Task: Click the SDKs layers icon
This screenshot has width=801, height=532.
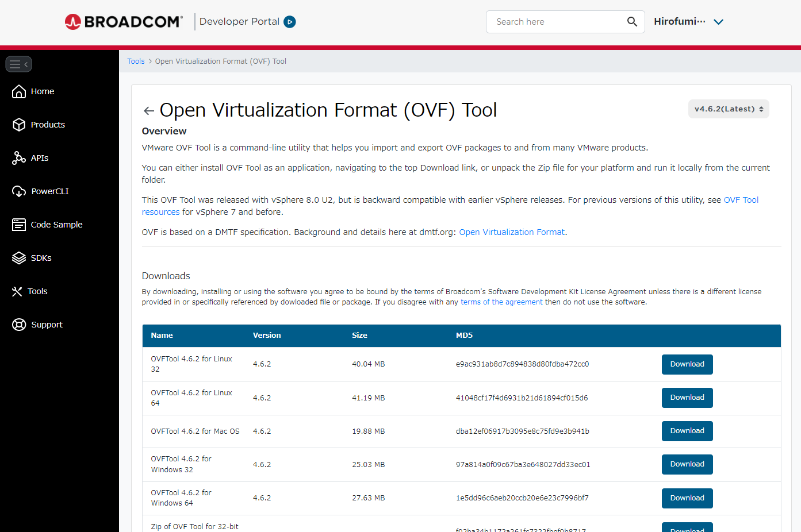Action: pos(19,258)
